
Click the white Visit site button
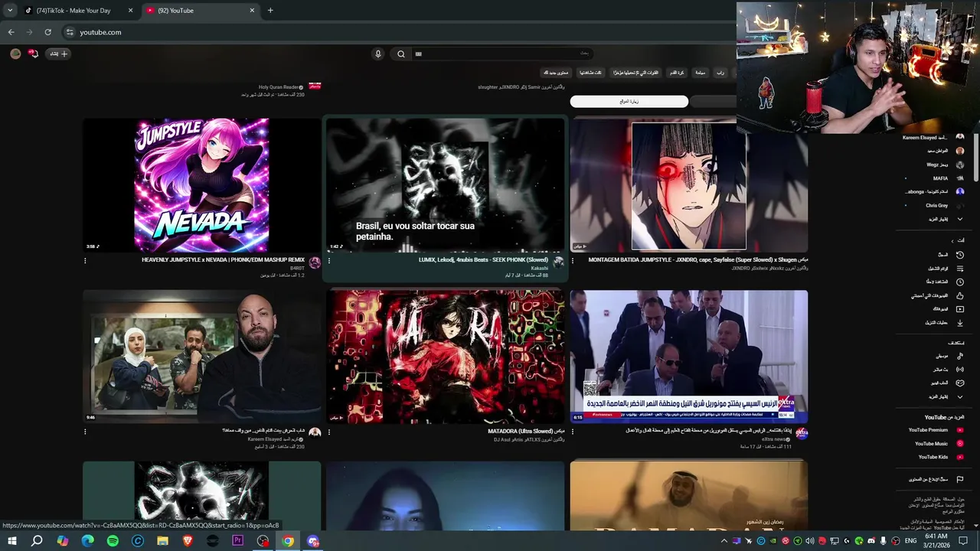pyautogui.click(x=629, y=101)
